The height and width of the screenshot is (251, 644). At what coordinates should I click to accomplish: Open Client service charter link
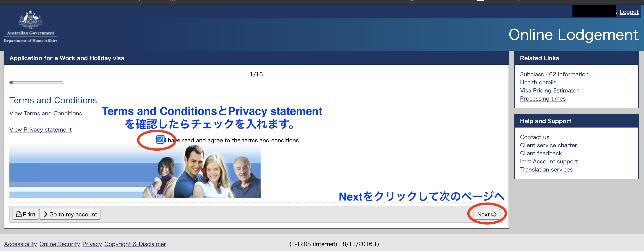click(548, 145)
